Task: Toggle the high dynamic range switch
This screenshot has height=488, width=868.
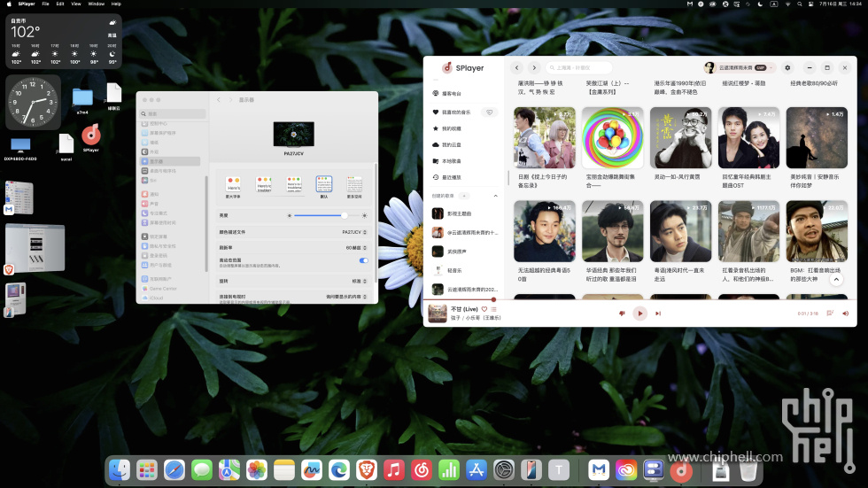Action: point(364,260)
